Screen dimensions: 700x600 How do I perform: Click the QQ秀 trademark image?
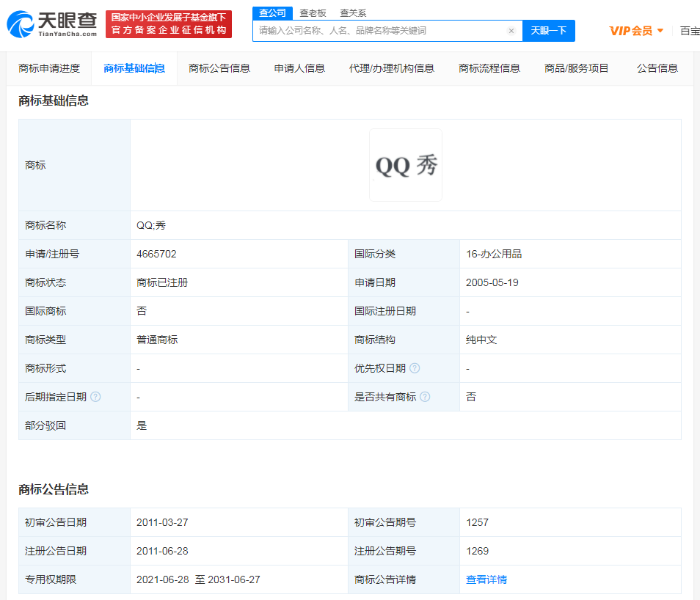point(406,165)
